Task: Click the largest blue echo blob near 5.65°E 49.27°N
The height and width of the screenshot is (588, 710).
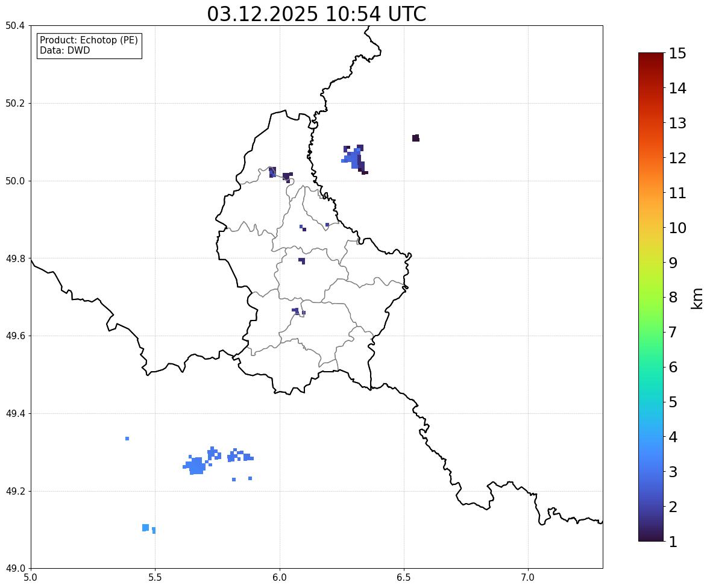Action: pos(196,465)
